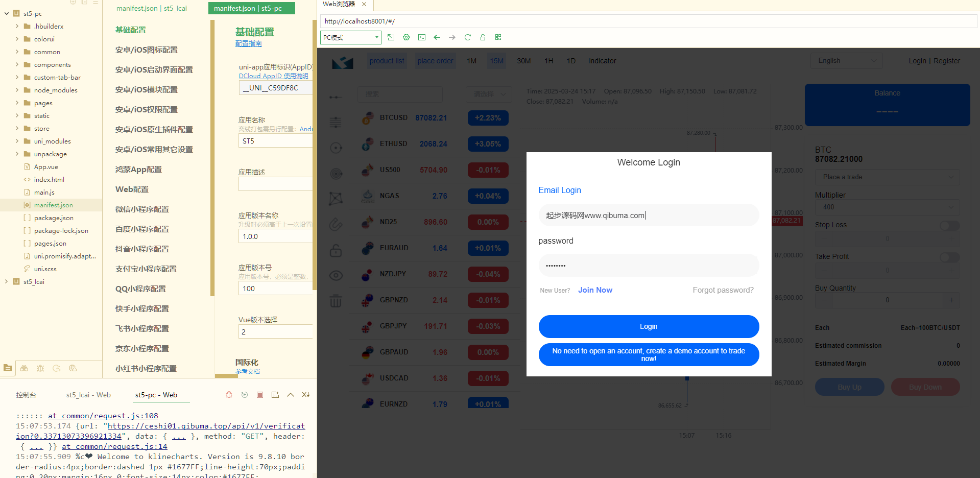Open the project explorer folder icon

(x=8, y=368)
